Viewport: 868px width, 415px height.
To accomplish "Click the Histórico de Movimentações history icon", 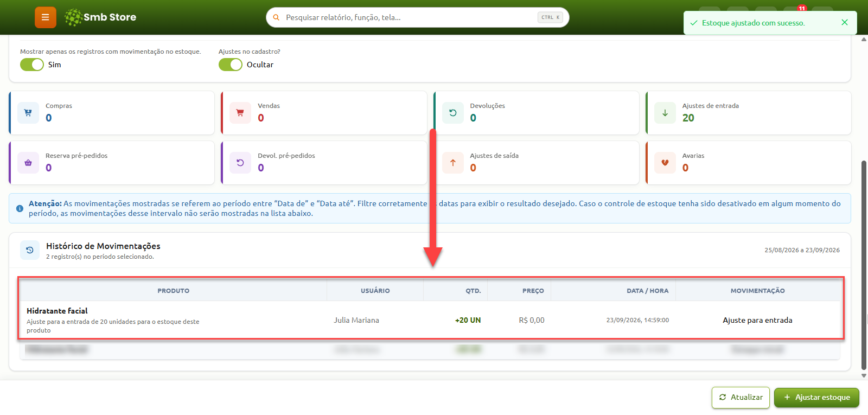I will 30,250.
